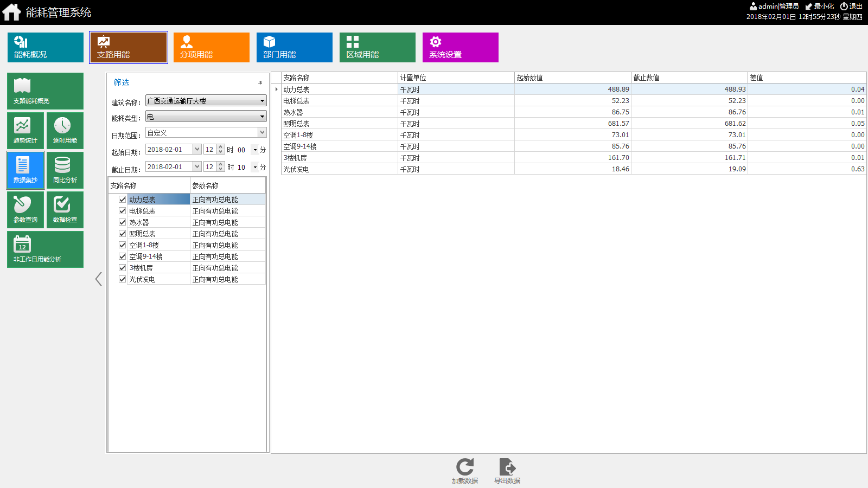The height and width of the screenshot is (488, 868).
Task: Open the 分项用能 module tile
Action: pos(212,47)
